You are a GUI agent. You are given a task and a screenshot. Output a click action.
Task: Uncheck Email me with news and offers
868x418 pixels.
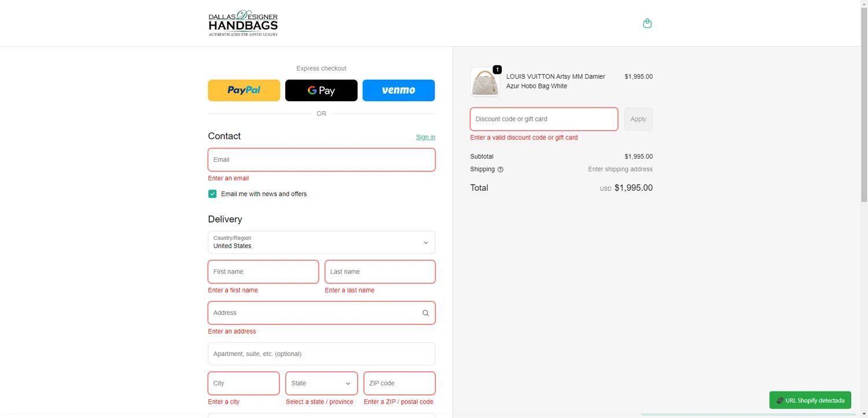click(x=212, y=194)
